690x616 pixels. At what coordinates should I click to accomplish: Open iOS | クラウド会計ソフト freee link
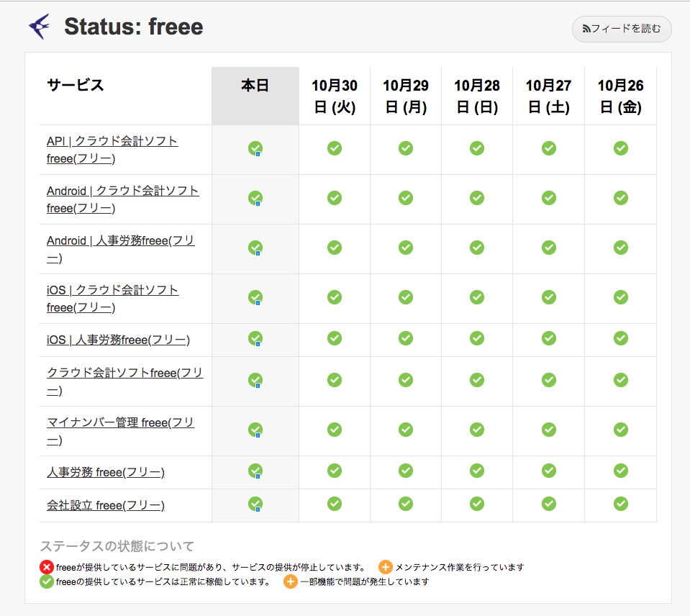tap(113, 299)
